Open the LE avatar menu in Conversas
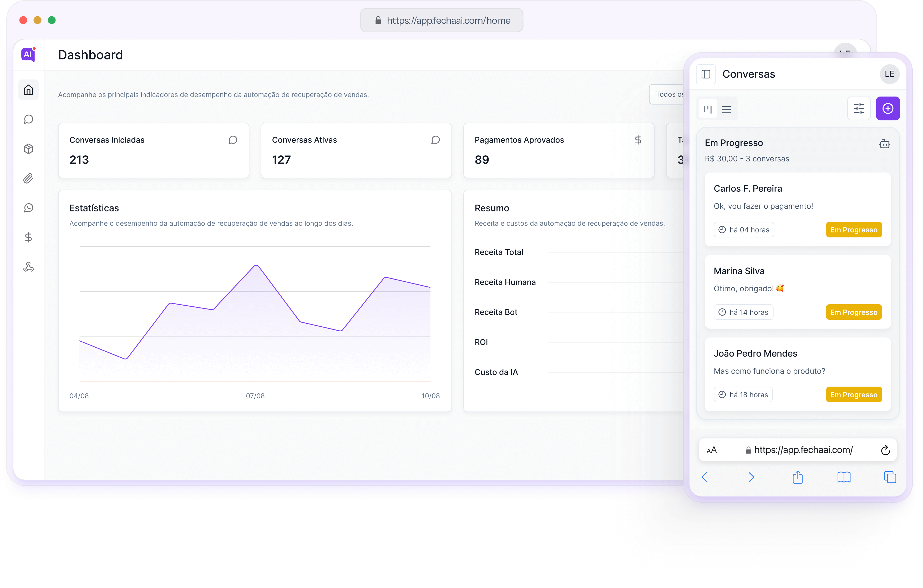Image resolution: width=923 pixels, height=588 pixels. [x=889, y=74]
